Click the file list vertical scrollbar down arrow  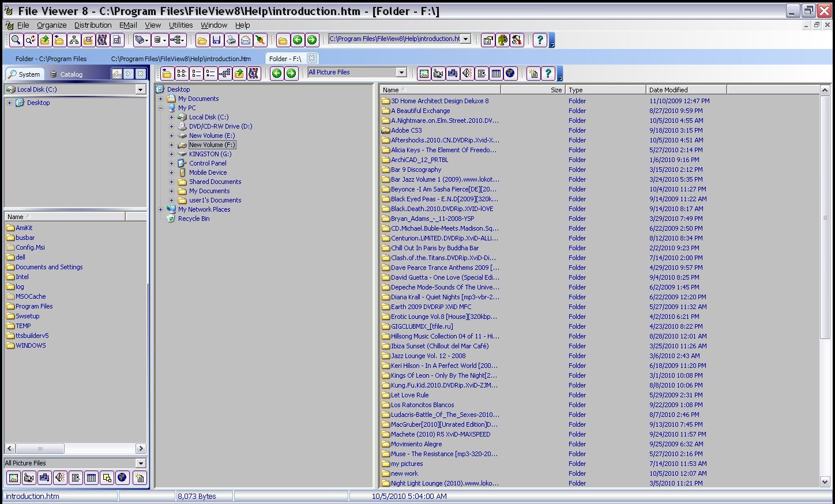tap(825, 482)
